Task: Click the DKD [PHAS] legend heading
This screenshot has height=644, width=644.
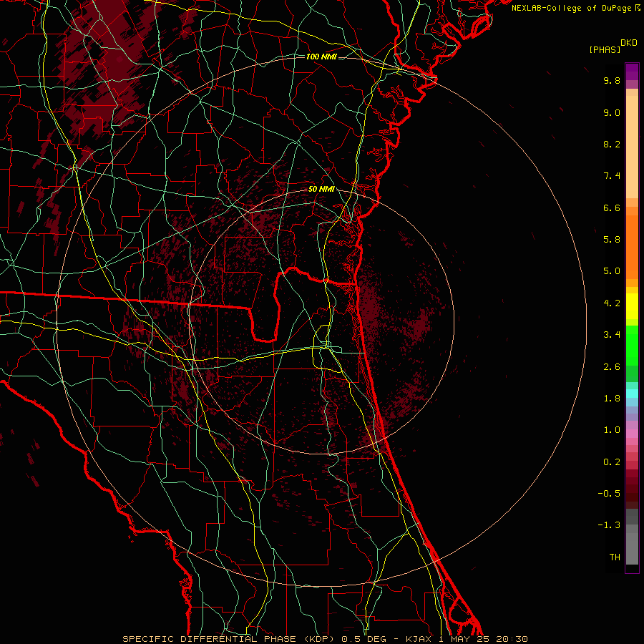Action: 613,46
